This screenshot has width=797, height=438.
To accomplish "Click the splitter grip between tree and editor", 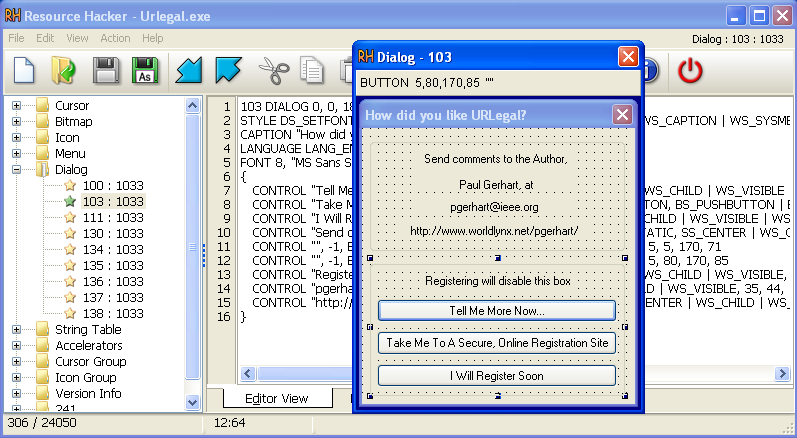I will (x=204, y=255).
